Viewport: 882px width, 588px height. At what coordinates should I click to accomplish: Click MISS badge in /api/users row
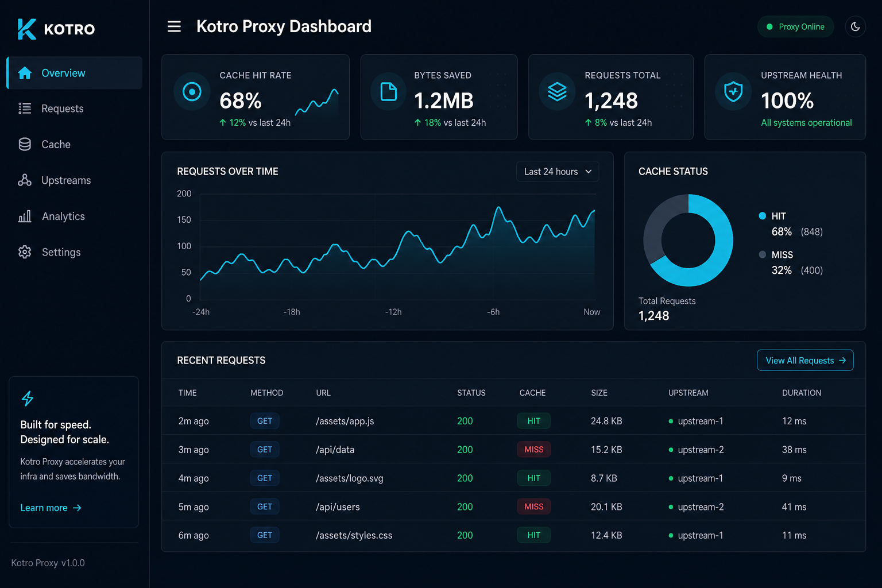(533, 506)
